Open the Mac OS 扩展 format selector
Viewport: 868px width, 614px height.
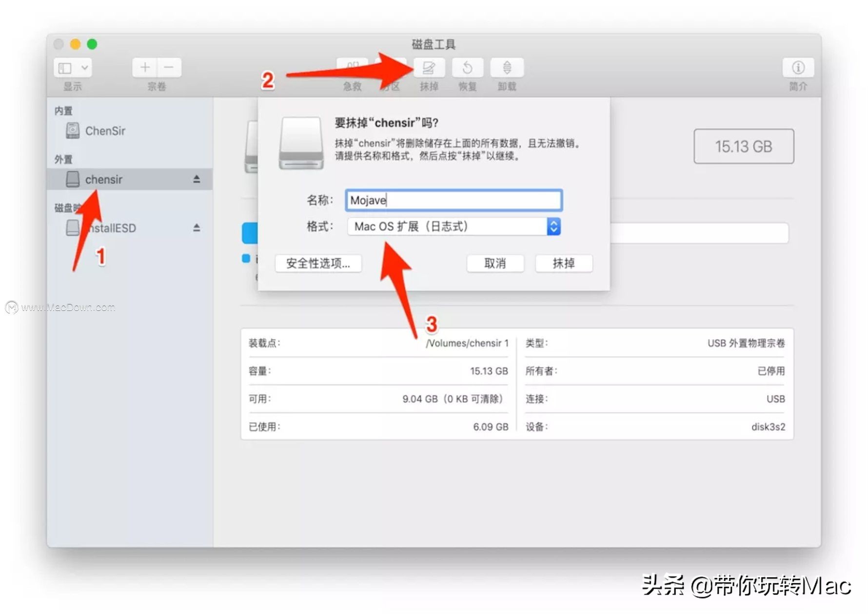(x=449, y=226)
